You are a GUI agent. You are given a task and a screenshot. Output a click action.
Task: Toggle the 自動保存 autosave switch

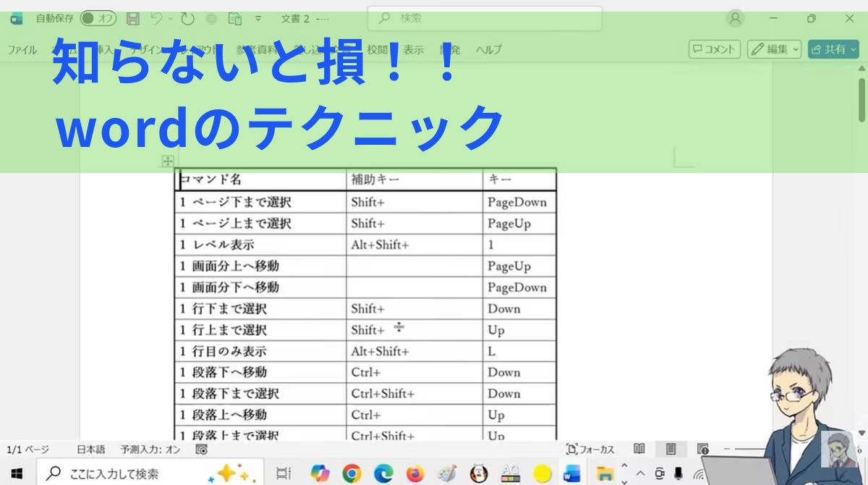pyautogui.click(x=98, y=18)
